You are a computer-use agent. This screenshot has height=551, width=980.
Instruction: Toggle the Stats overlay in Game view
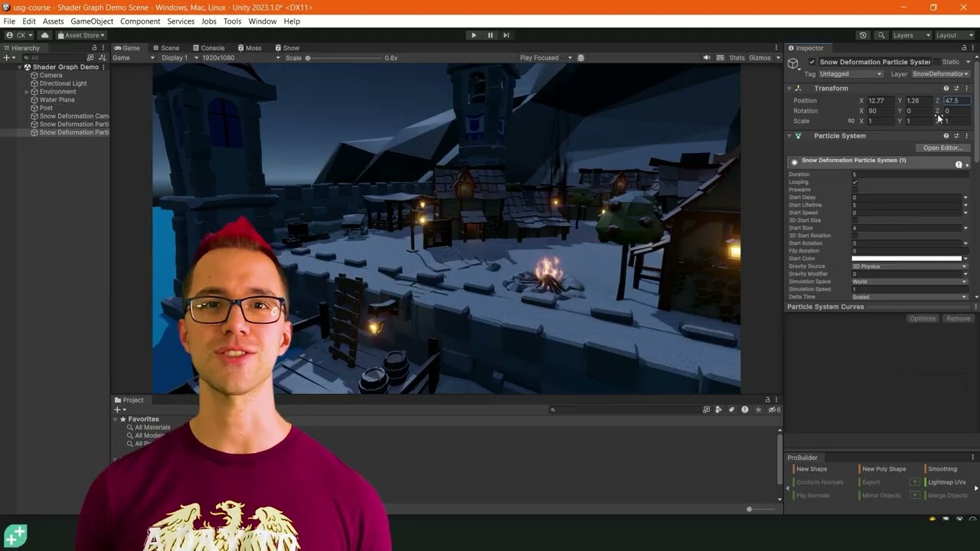click(737, 57)
